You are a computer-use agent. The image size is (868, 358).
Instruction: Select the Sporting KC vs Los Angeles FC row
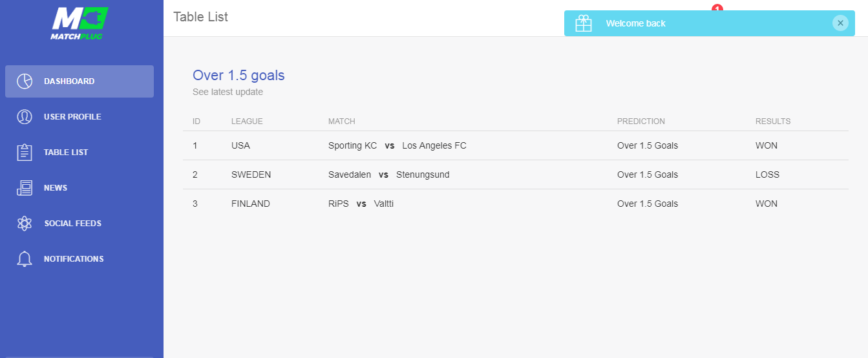pyautogui.click(x=516, y=145)
